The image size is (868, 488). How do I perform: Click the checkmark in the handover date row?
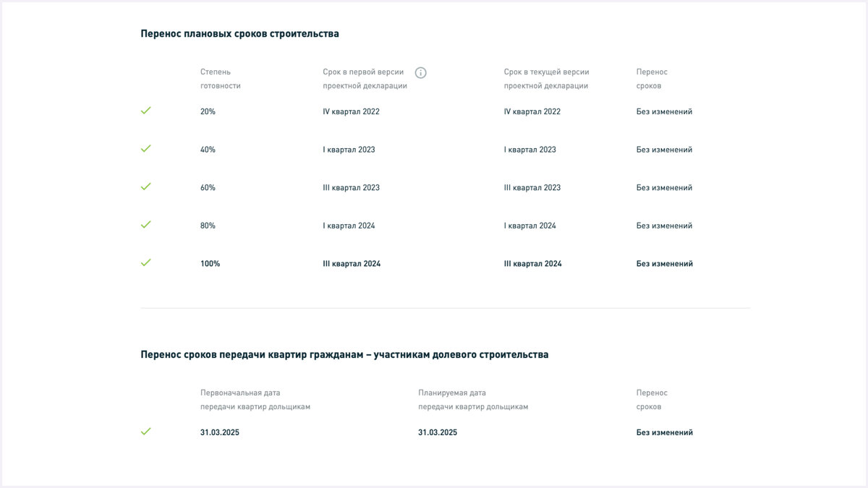[146, 431]
